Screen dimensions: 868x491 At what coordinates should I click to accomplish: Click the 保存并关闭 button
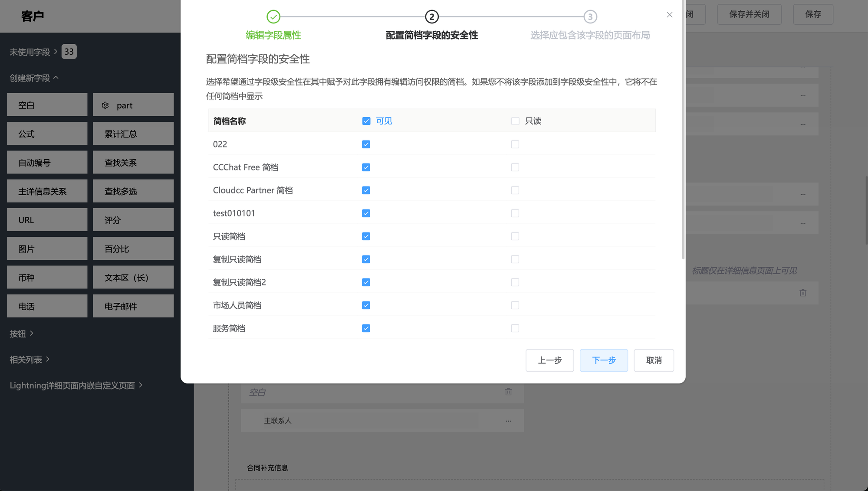tap(749, 14)
